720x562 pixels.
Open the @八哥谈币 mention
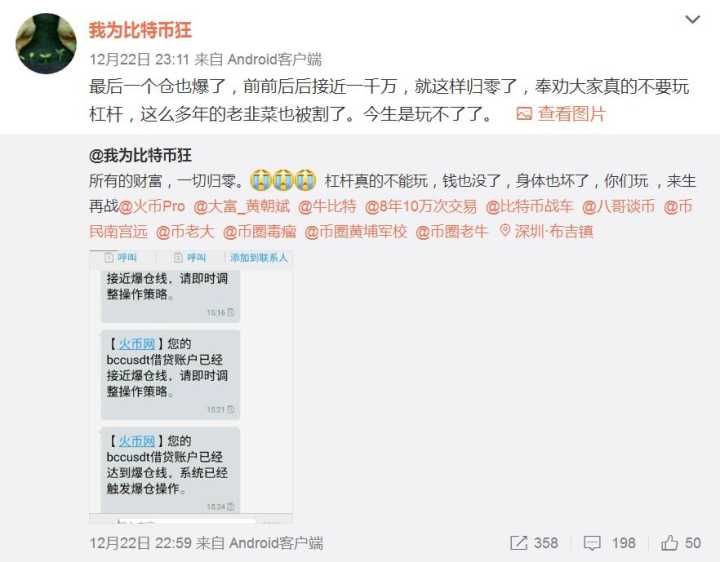[x=619, y=206]
